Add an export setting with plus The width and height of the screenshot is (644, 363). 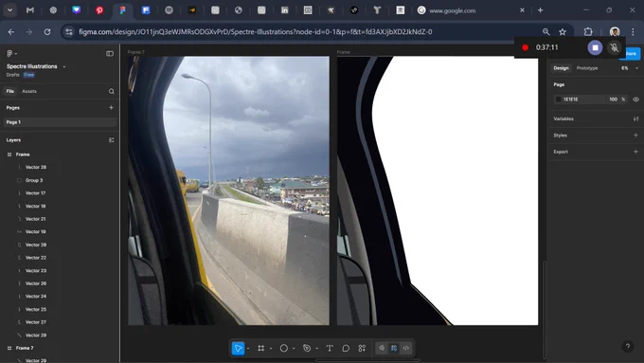pyautogui.click(x=635, y=152)
